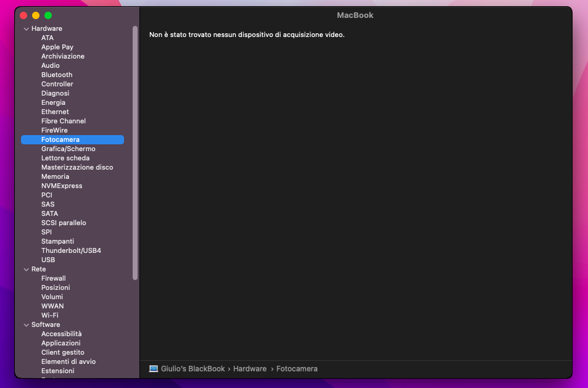The width and height of the screenshot is (588, 388).
Task: Select Volumi under Rete
Action: 52,297
